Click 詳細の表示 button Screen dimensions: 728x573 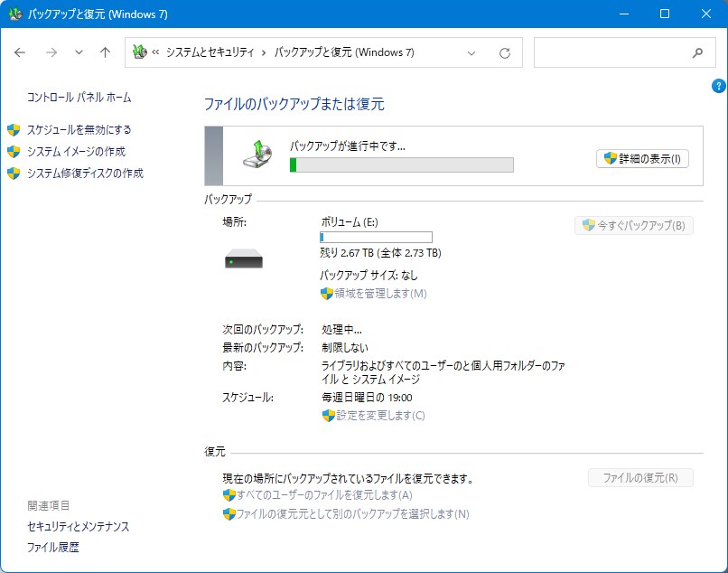click(x=643, y=158)
